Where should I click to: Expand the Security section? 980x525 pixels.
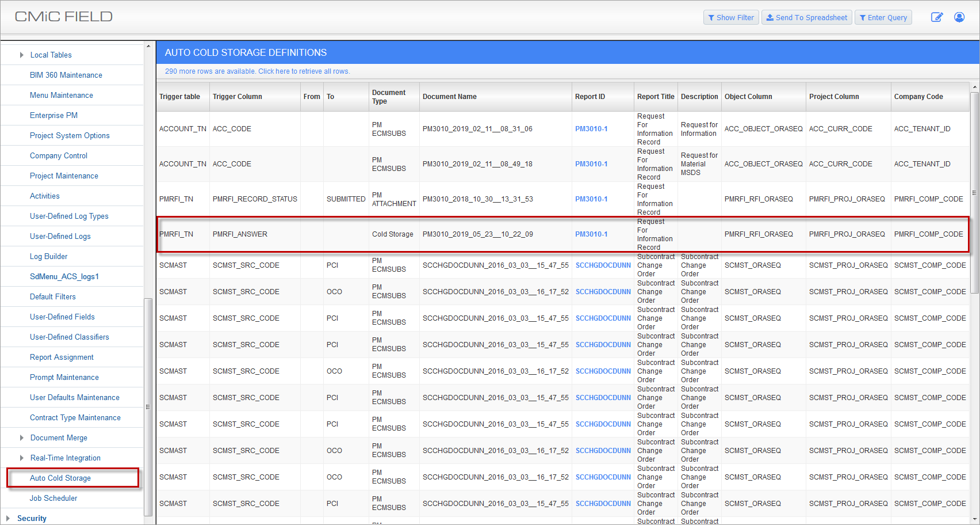pyautogui.click(x=7, y=518)
